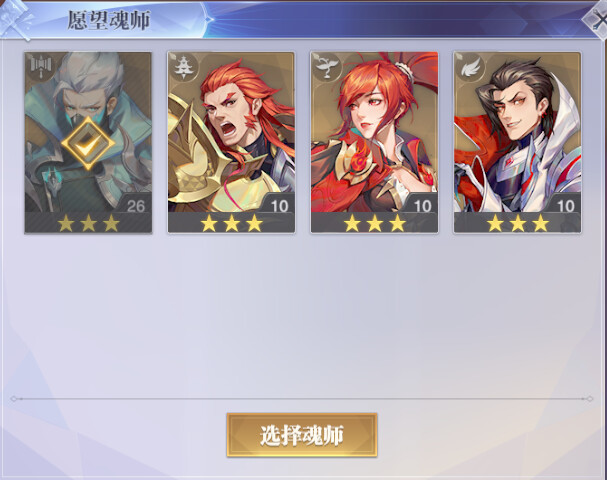Click the 26 count badge on first card

[x=136, y=205]
